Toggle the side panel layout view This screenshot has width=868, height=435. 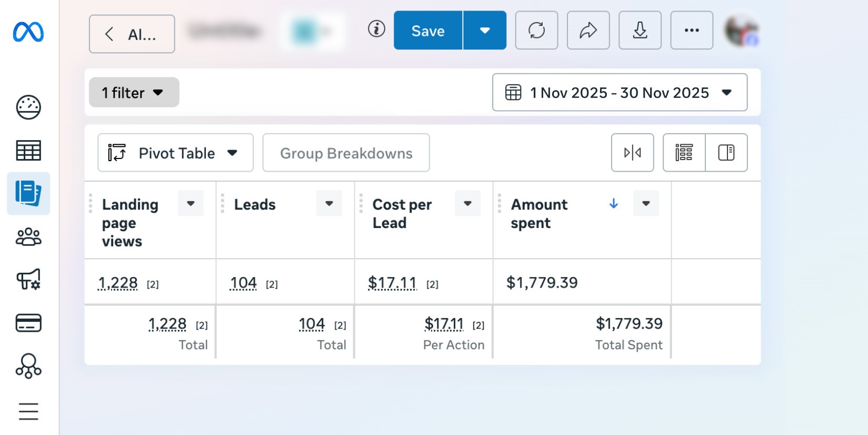[x=726, y=153]
